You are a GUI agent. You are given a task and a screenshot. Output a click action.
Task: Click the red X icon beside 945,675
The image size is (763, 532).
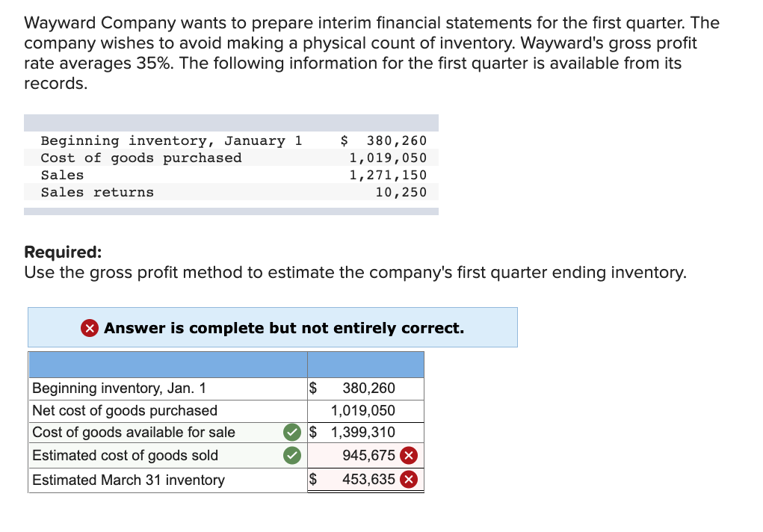[408, 456]
